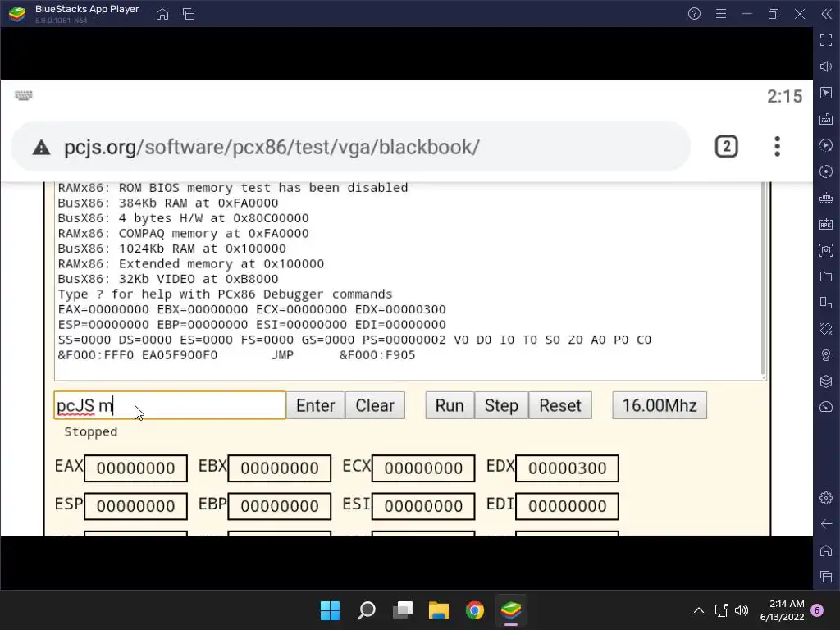Click the 16.00Mhz speed button
Viewport: 840px width, 630px height.
coord(660,405)
